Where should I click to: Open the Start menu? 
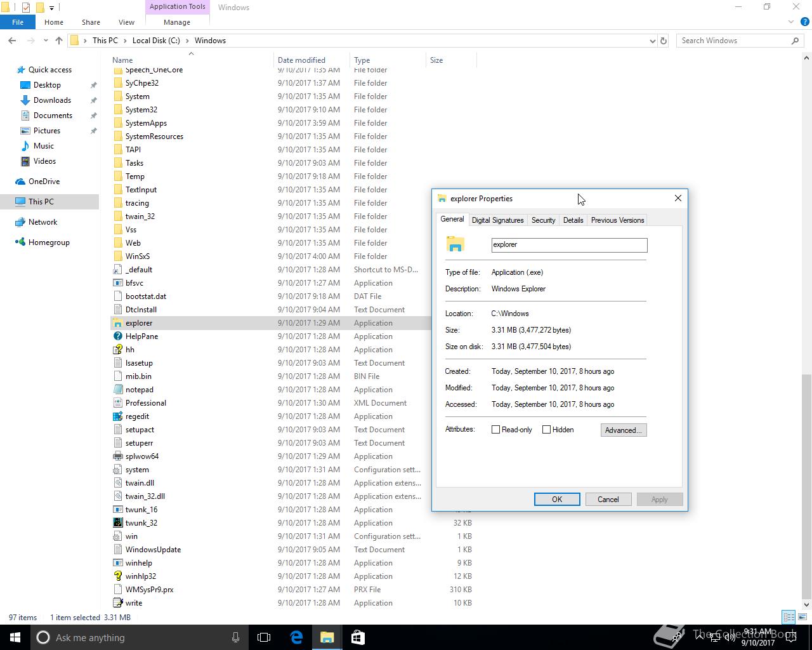point(15,637)
